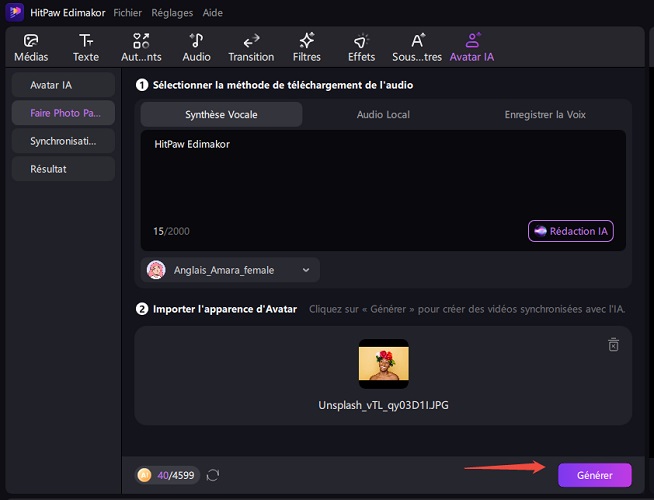Open the Filtres panel
The height and width of the screenshot is (500, 654).
tap(307, 48)
